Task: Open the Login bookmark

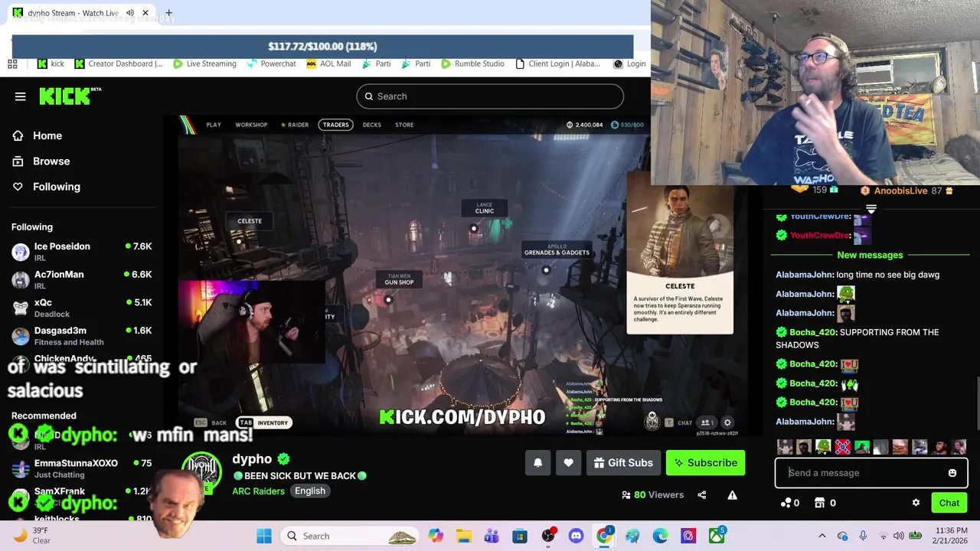Action: click(629, 64)
